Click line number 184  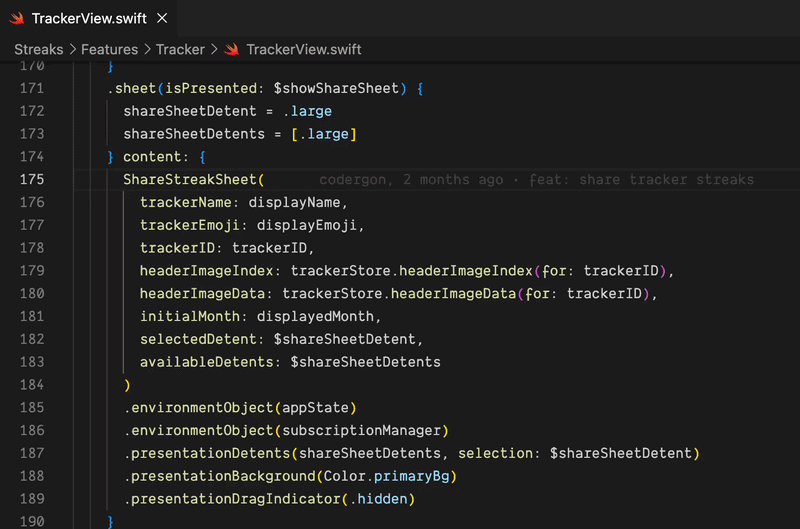(32, 385)
